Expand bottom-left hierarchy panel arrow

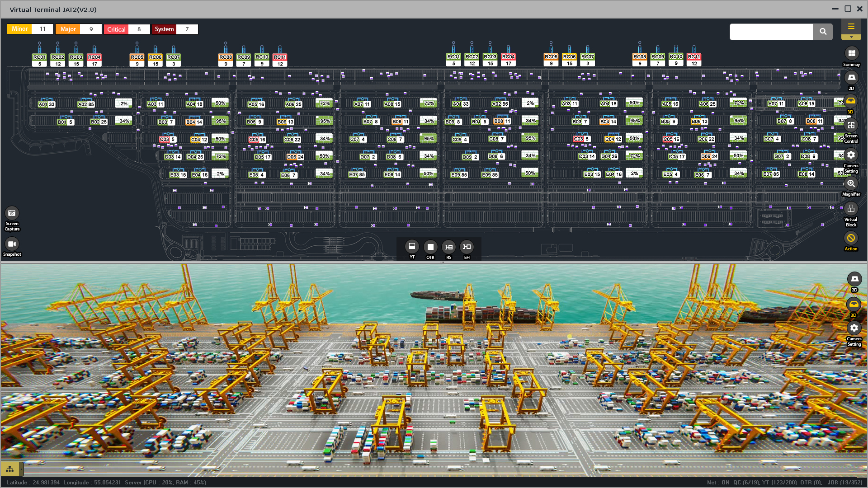(21, 469)
